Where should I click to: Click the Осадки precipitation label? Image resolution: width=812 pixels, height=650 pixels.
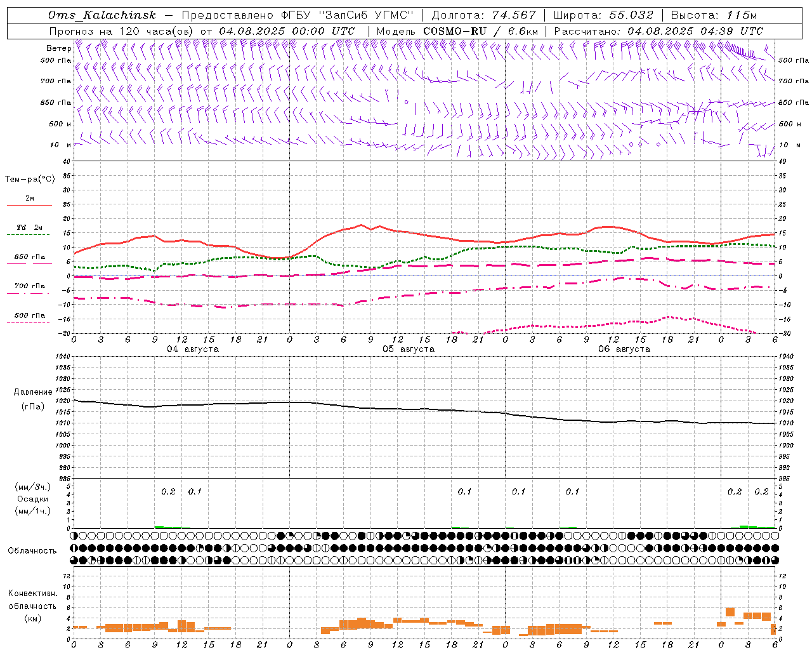click(33, 499)
